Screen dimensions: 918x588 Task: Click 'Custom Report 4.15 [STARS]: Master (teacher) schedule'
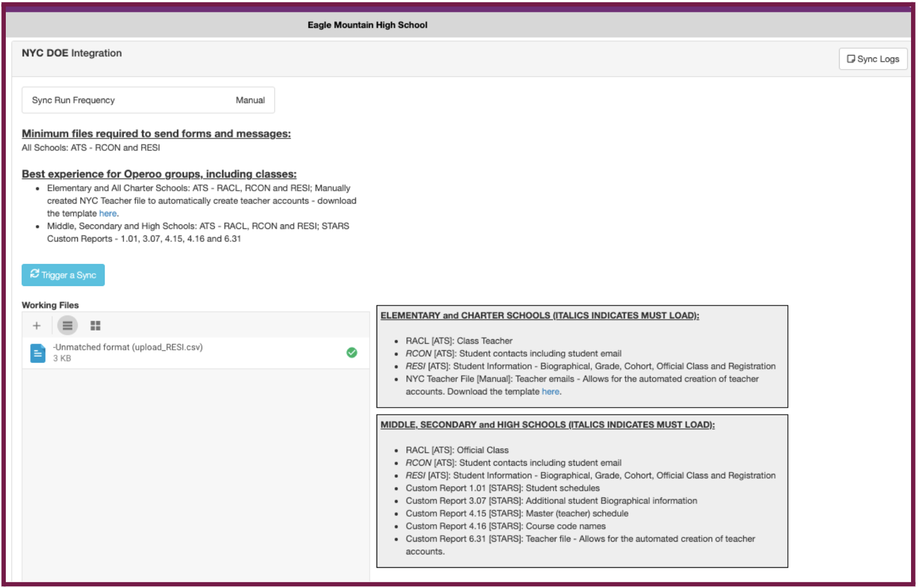pyautogui.click(x=517, y=514)
